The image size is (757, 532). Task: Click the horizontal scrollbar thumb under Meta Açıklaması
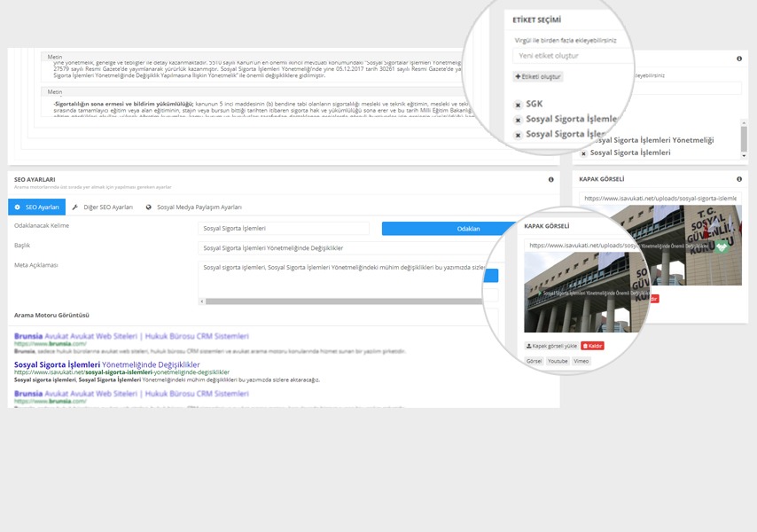pos(344,301)
